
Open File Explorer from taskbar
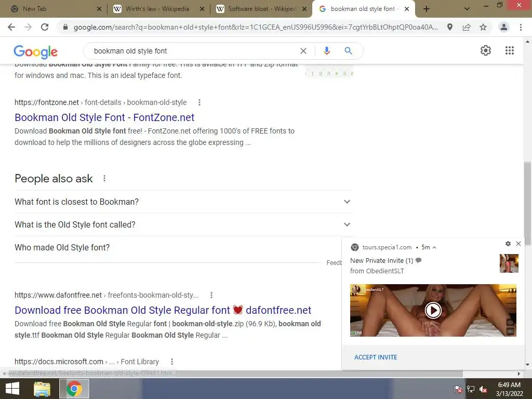[42, 389]
